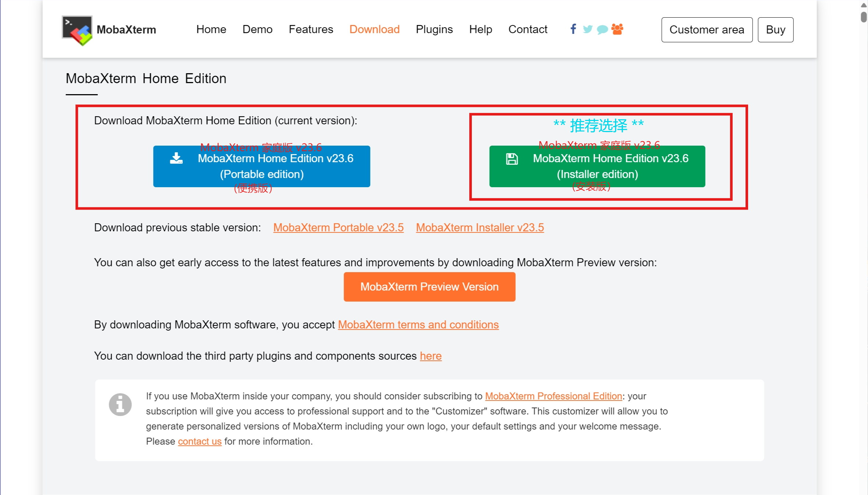Click the page scrollbar up arrow
This screenshot has height=495, width=868.
point(863,5)
